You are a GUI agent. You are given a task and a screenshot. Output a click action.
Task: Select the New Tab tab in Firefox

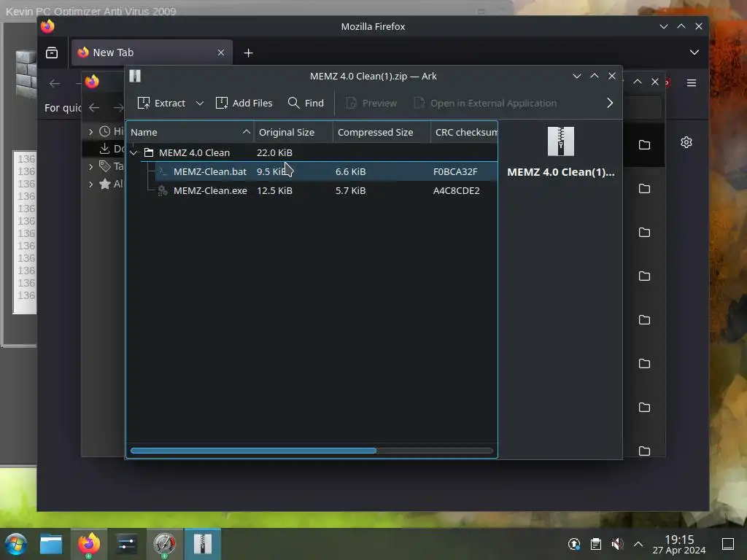click(x=152, y=52)
